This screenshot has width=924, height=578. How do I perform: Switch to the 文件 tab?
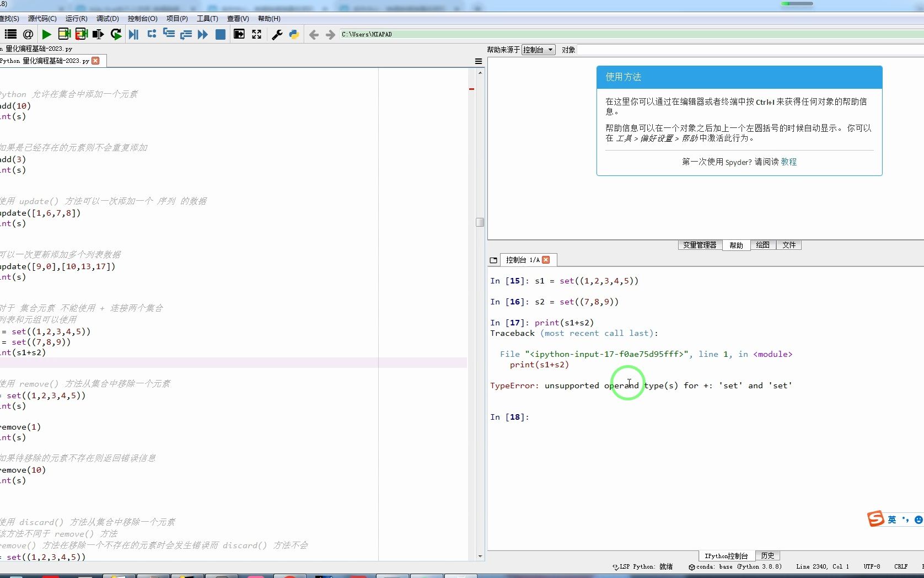tap(789, 245)
